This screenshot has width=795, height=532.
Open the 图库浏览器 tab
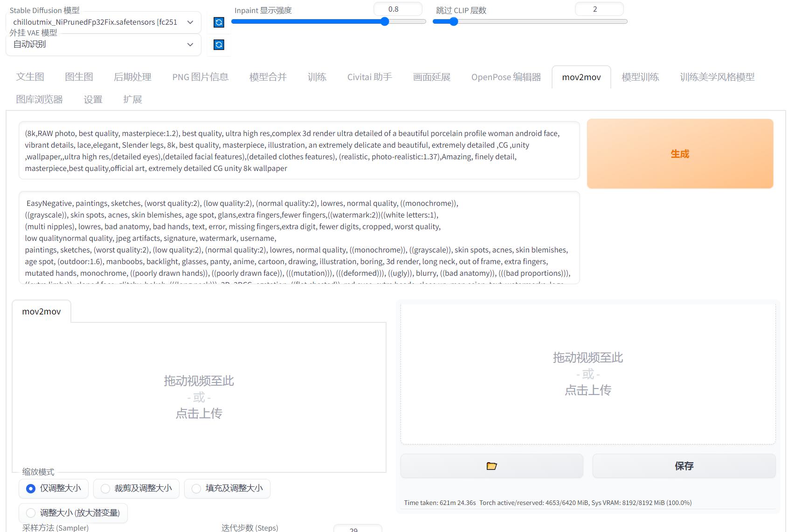point(39,99)
